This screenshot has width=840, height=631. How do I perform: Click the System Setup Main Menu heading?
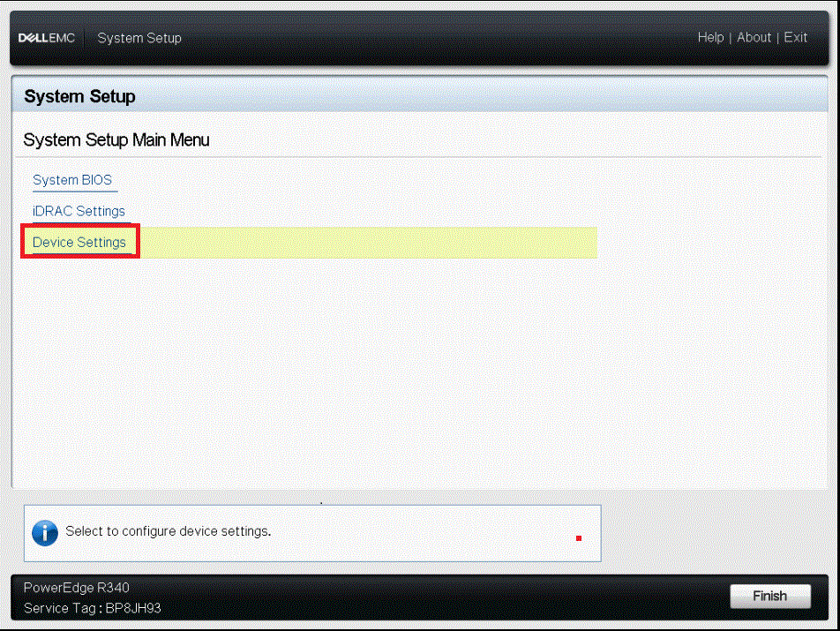pos(116,140)
